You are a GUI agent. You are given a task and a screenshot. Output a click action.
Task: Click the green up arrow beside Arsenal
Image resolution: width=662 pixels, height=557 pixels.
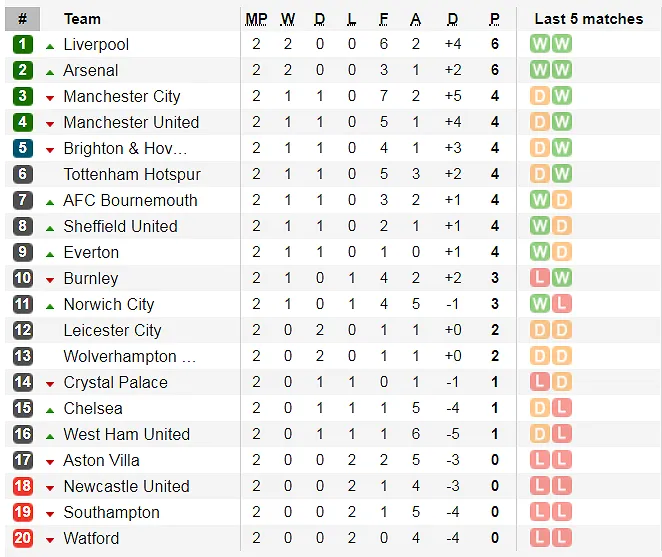[x=50, y=71]
